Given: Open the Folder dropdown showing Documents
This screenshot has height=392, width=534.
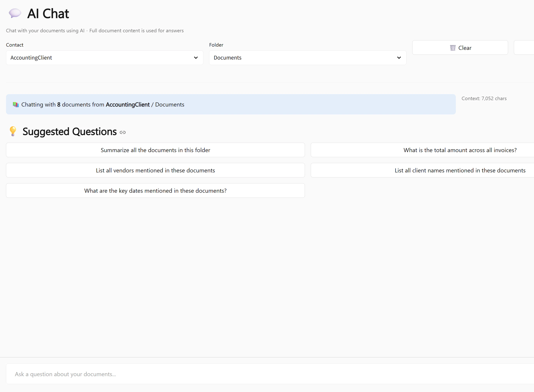Looking at the screenshot, I should [307, 58].
